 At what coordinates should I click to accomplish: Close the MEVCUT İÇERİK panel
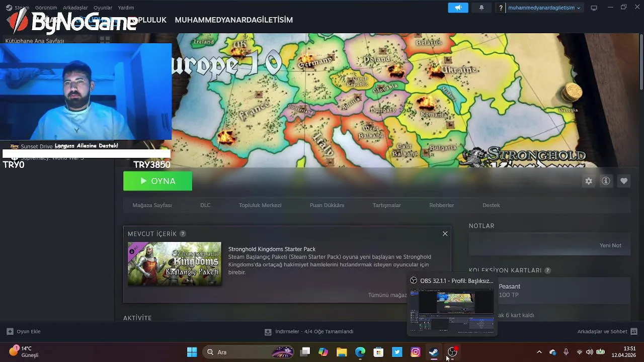(445, 234)
